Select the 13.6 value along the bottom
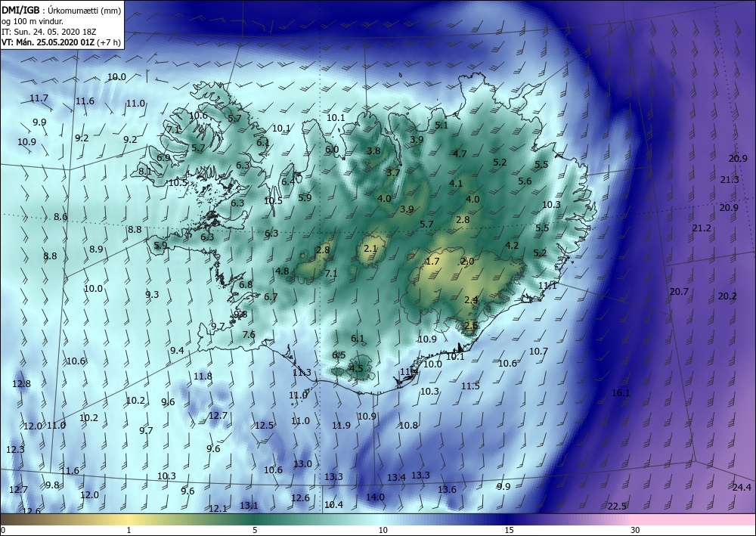The width and height of the screenshot is (756, 536). 447,490
